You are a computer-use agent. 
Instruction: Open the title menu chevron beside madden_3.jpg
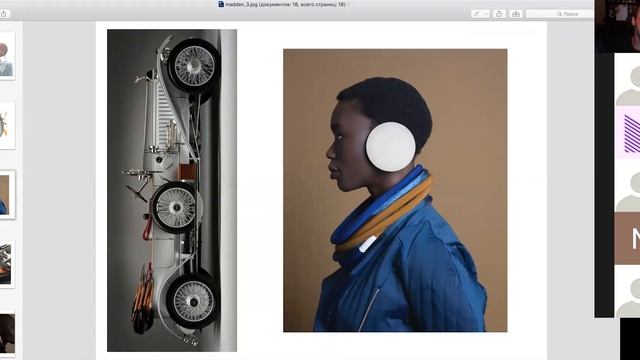349,4
